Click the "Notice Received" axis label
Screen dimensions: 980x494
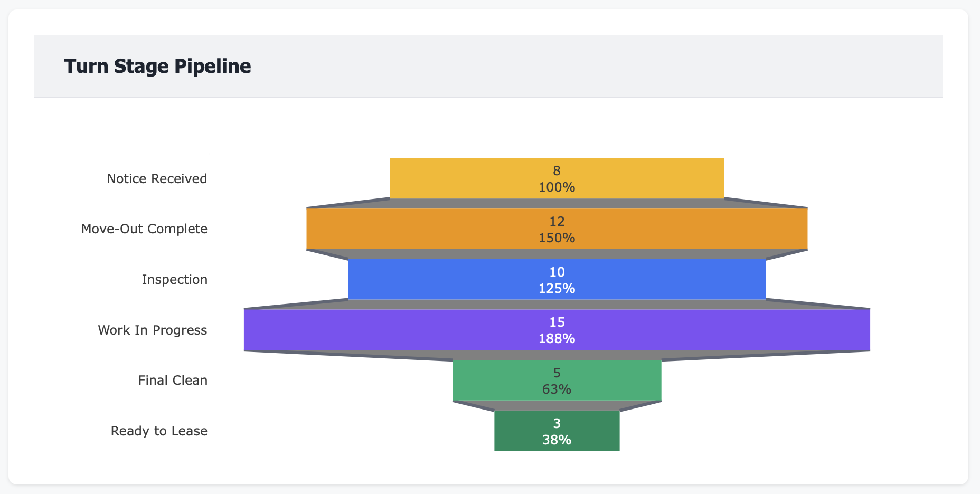(x=157, y=179)
